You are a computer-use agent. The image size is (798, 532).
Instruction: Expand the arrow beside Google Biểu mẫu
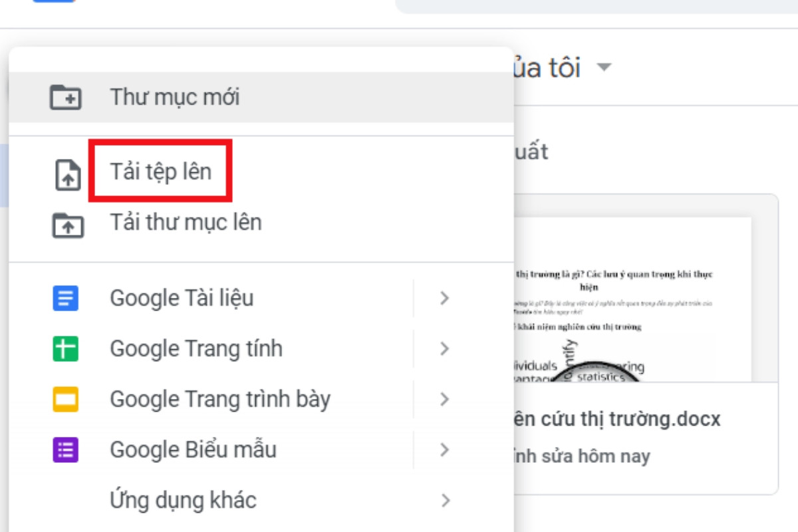coord(445,450)
